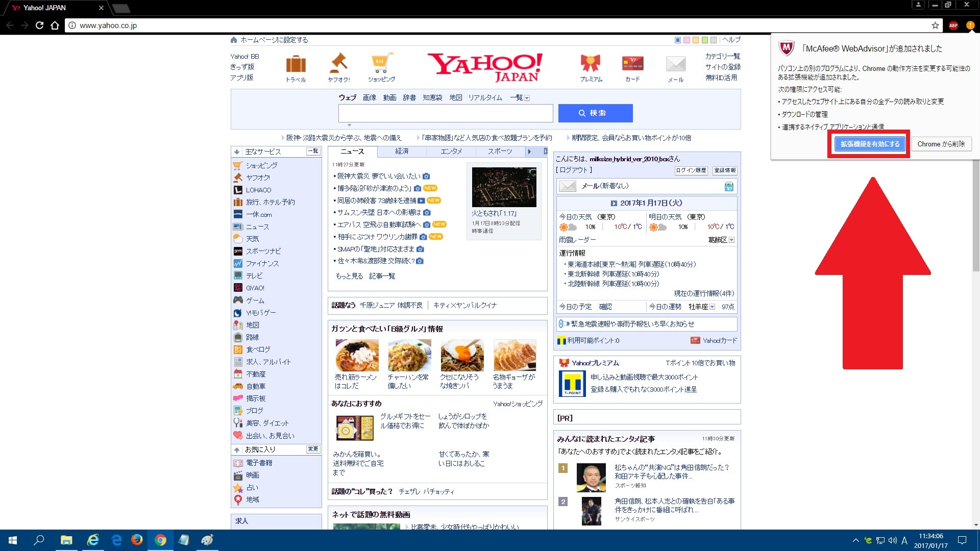This screenshot has height=551, width=980.
Task: Open the Mail envelope icon
Action: point(676,64)
